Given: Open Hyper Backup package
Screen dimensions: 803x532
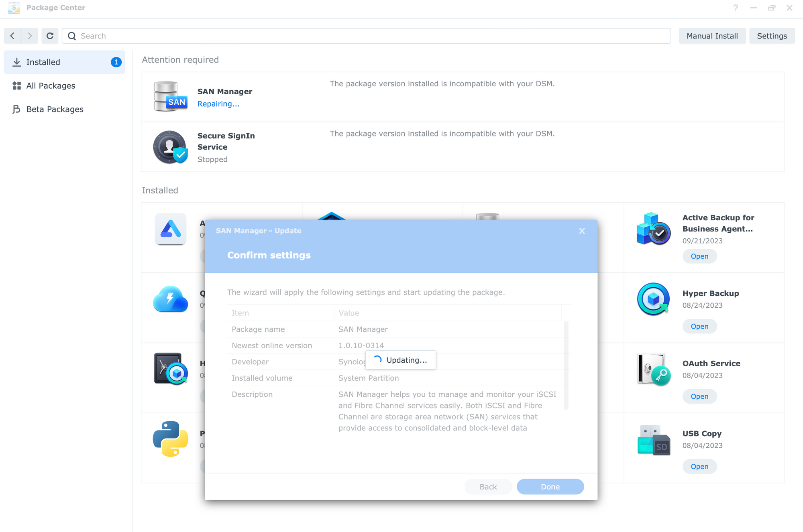Looking at the screenshot, I should pos(699,327).
